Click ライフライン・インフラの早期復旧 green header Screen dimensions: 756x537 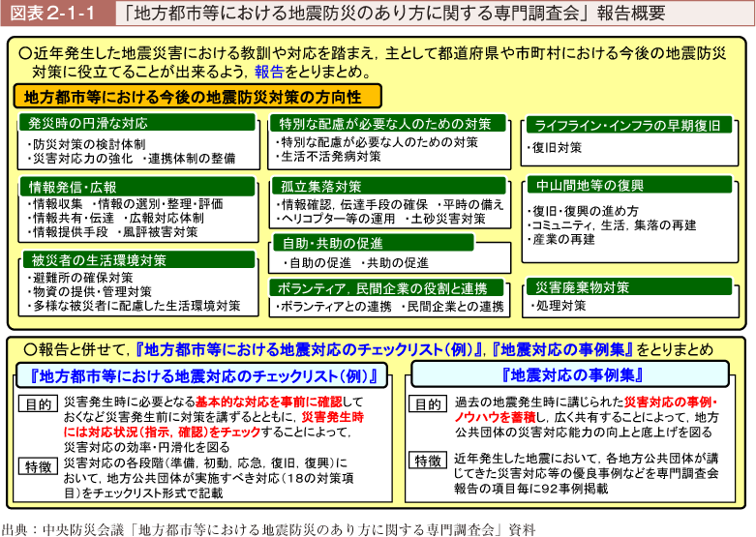629,126
